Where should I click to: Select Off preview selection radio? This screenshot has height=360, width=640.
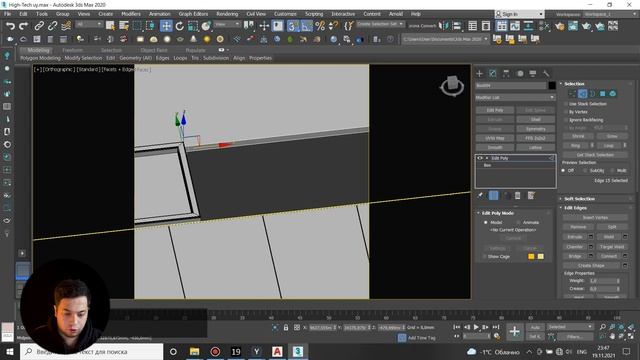click(564, 171)
